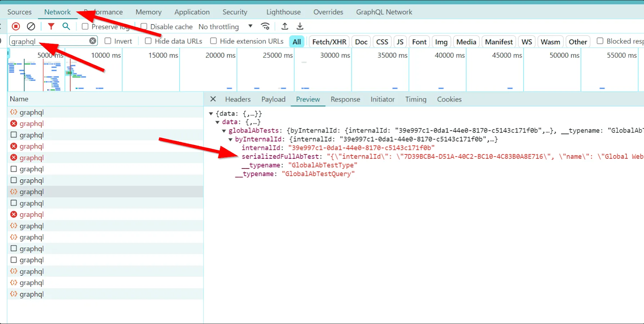
Task: Click the 30000 ms timeline marker
Action: pyautogui.click(x=335, y=55)
